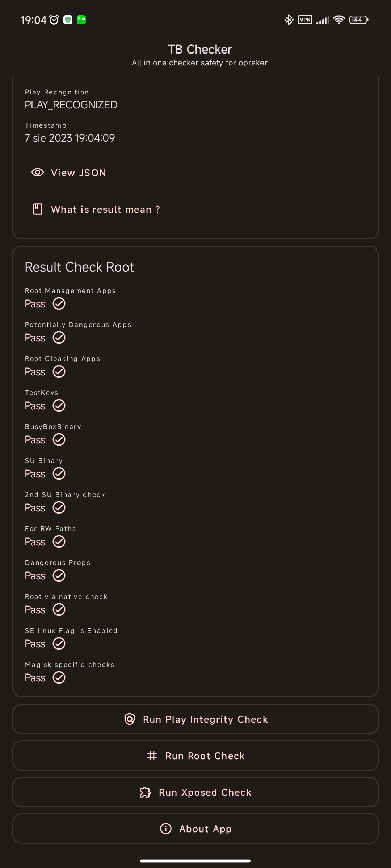Tap the Timestamp value 7 sie 2023
The image size is (391, 868).
70,138
